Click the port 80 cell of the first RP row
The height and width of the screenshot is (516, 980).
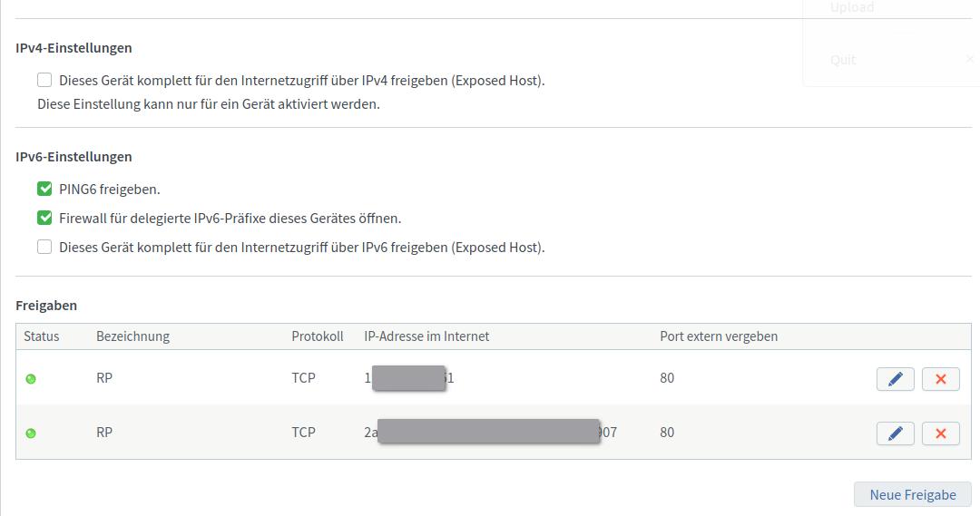pos(667,378)
